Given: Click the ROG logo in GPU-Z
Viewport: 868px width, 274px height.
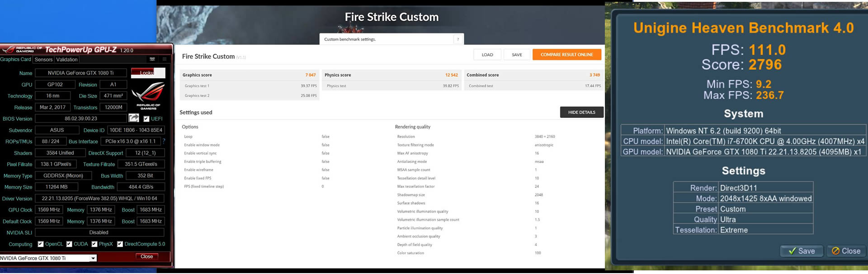Looking at the screenshot, I should [x=148, y=96].
